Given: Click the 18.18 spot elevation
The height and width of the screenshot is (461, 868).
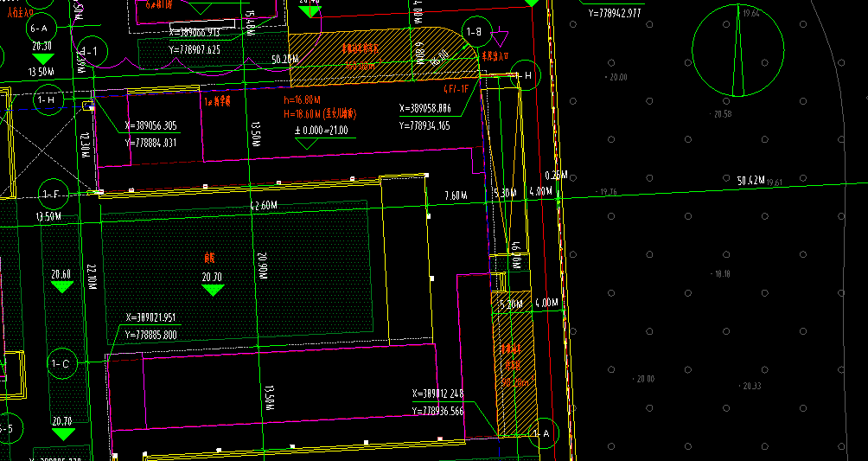Looking at the screenshot, I should pos(721,273).
